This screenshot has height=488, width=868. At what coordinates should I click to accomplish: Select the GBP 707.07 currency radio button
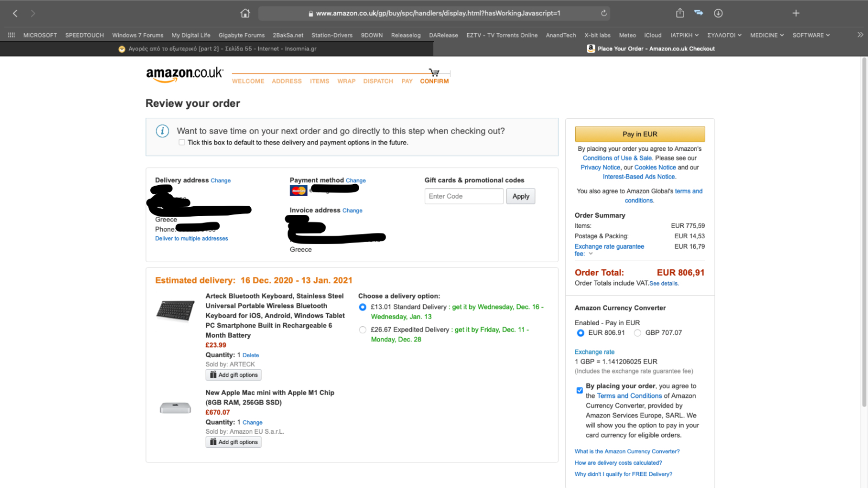pos(637,333)
